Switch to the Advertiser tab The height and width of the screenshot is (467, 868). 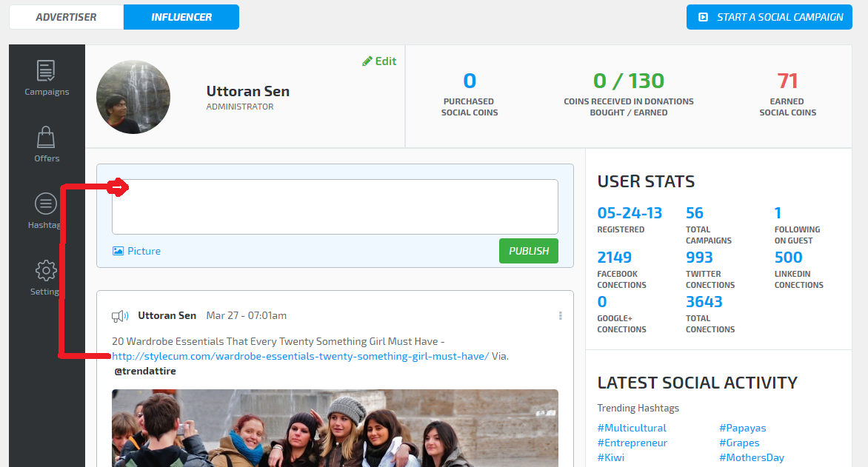point(67,17)
